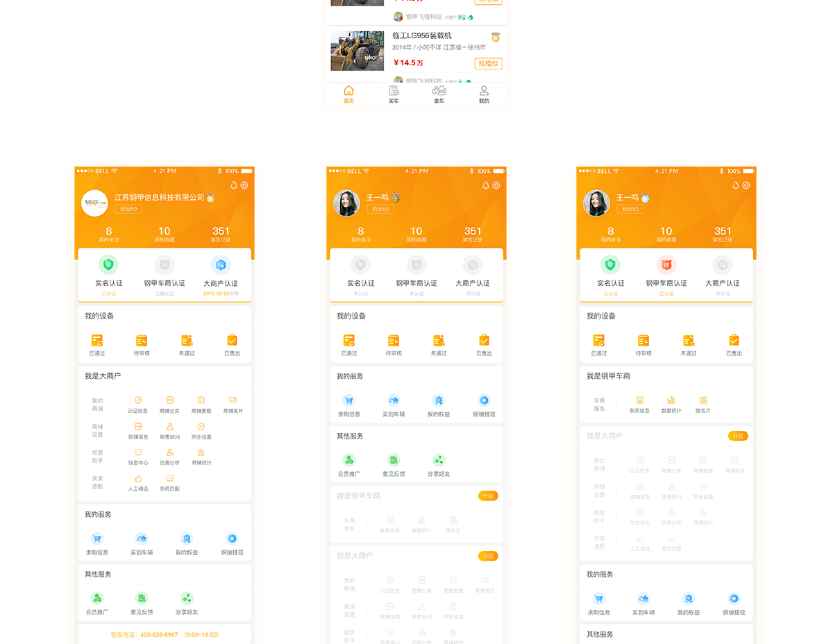The height and width of the screenshot is (644, 833).
Task: Open 钢镚提现 icon on right phone
Action: pos(734,598)
